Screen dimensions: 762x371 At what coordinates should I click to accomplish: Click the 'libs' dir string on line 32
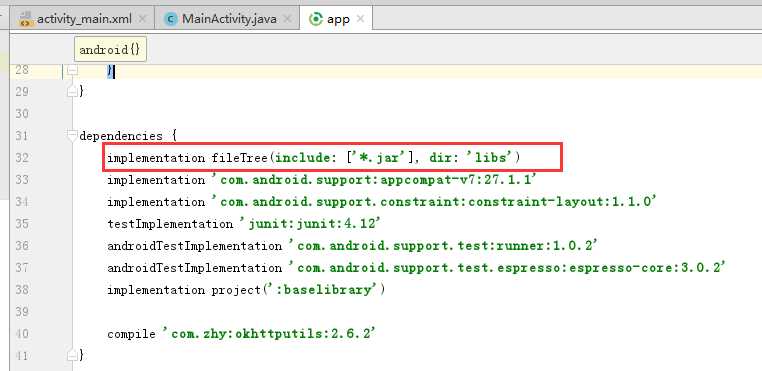click(490, 158)
